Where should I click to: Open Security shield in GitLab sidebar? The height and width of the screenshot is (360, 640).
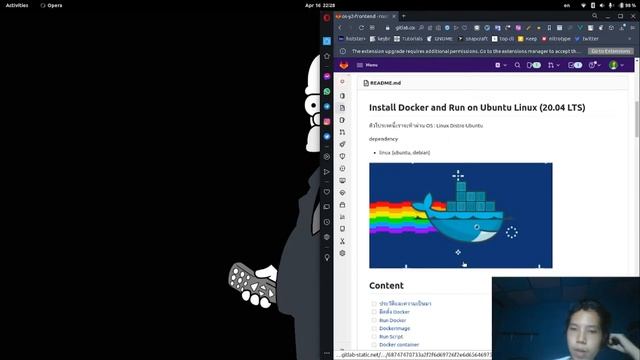[342, 156]
